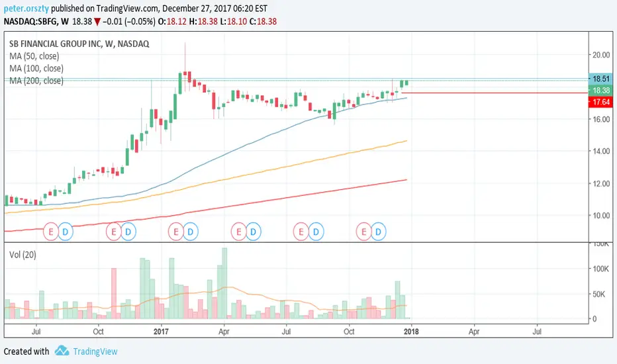Click the 18.38 green current price label
This screenshot has height=364, width=617.
[x=600, y=91]
